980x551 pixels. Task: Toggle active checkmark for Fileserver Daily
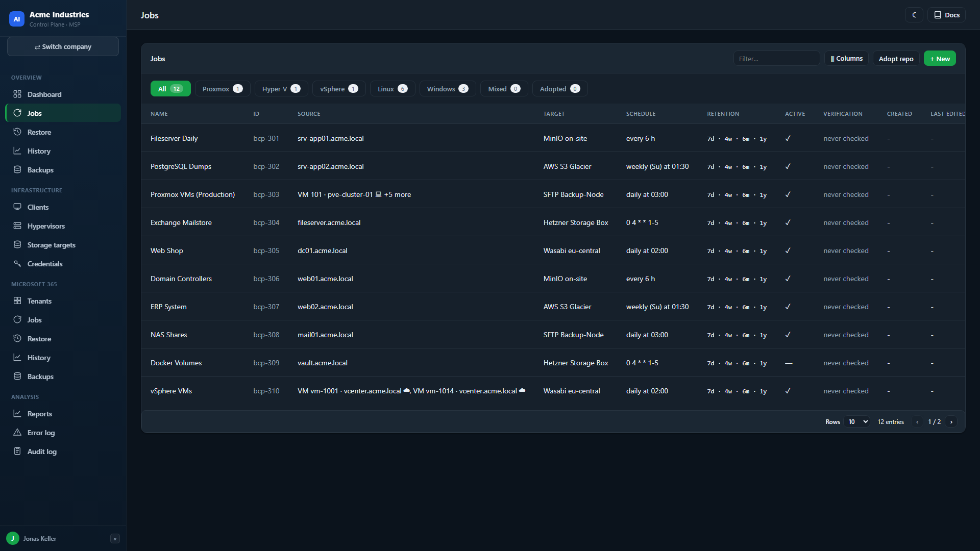click(788, 138)
